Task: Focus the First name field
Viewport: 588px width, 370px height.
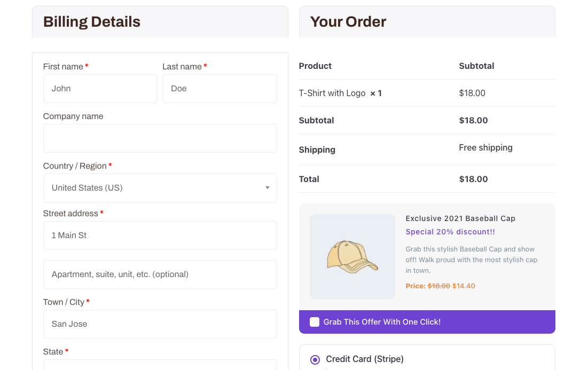Action: (100, 89)
